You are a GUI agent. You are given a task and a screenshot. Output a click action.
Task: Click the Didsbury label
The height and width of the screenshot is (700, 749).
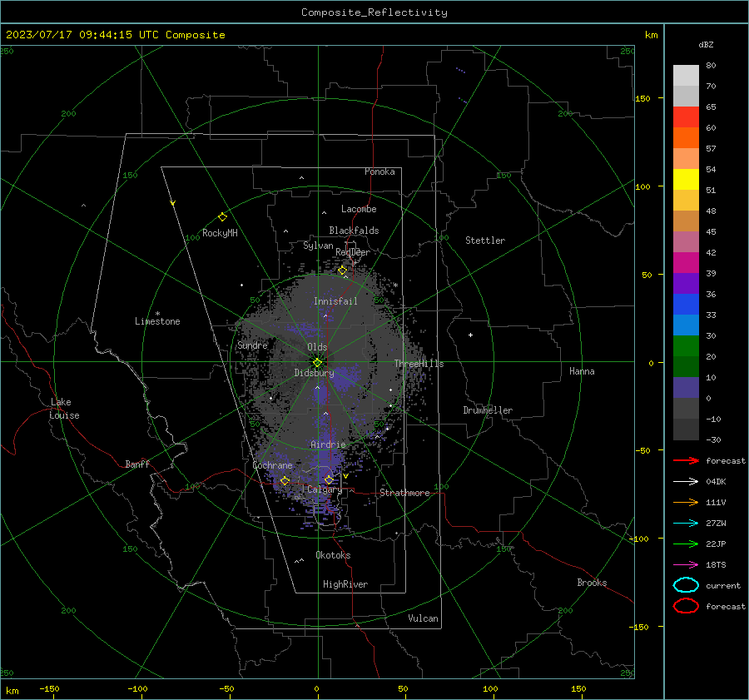[314, 373]
